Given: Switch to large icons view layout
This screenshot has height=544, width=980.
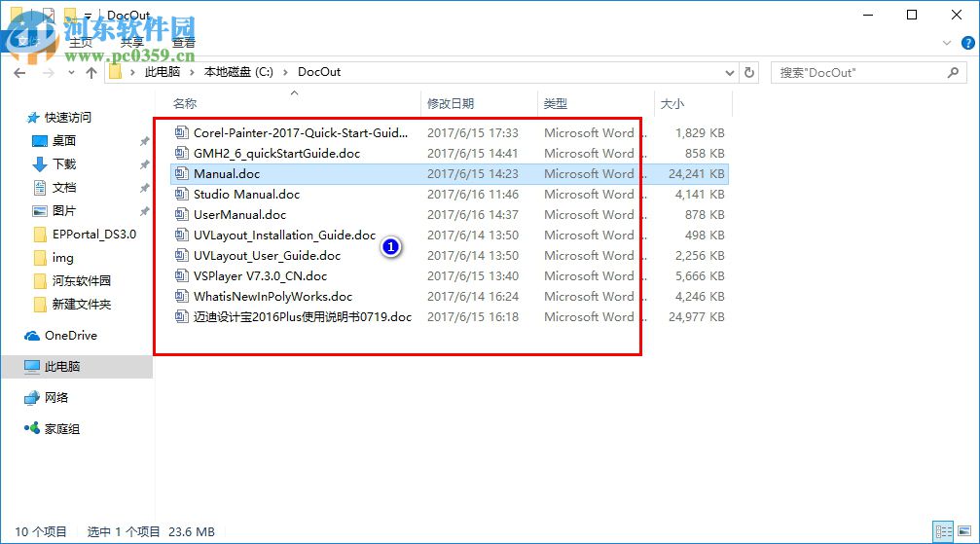Looking at the screenshot, I should [965, 531].
